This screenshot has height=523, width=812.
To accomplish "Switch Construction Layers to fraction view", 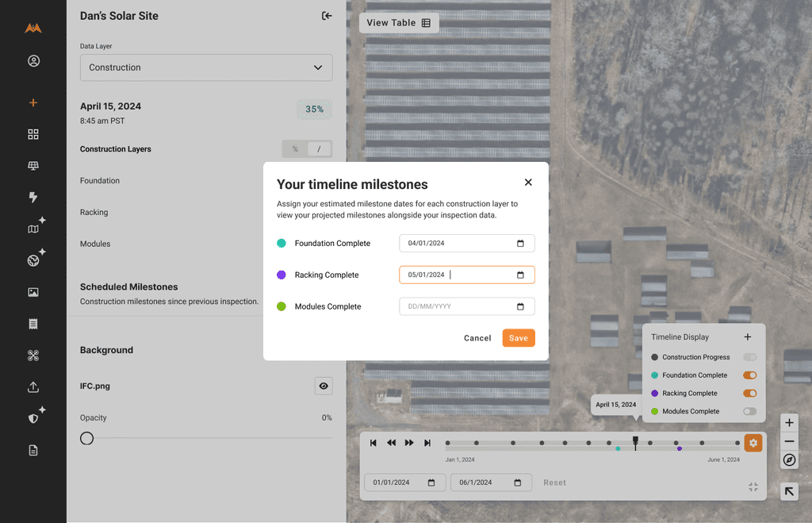I will [320, 148].
